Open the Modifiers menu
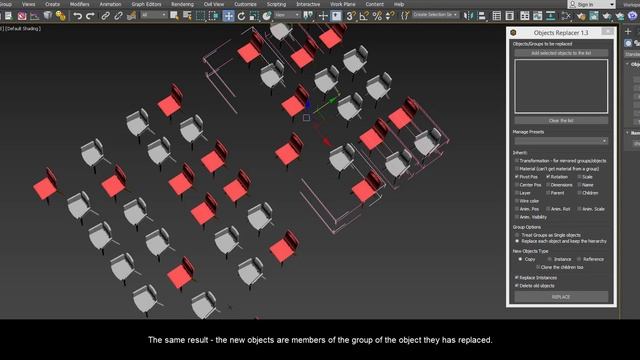Image resolution: width=640 pixels, height=360 pixels. tap(80, 4)
